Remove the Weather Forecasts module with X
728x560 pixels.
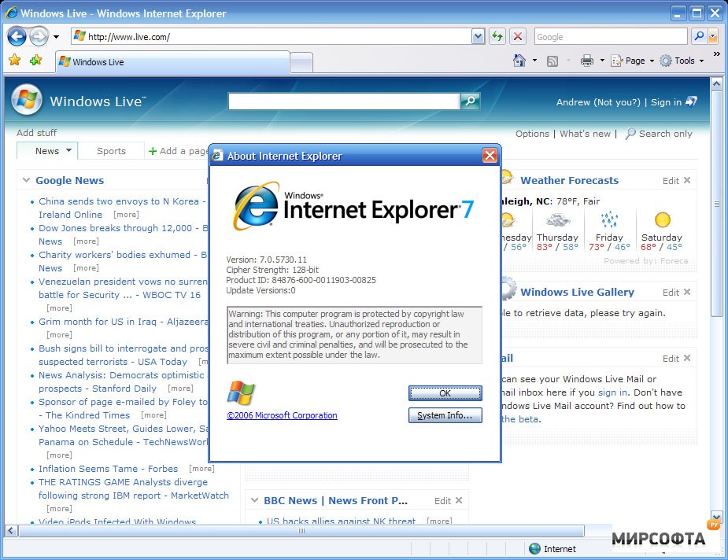point(687,180)
